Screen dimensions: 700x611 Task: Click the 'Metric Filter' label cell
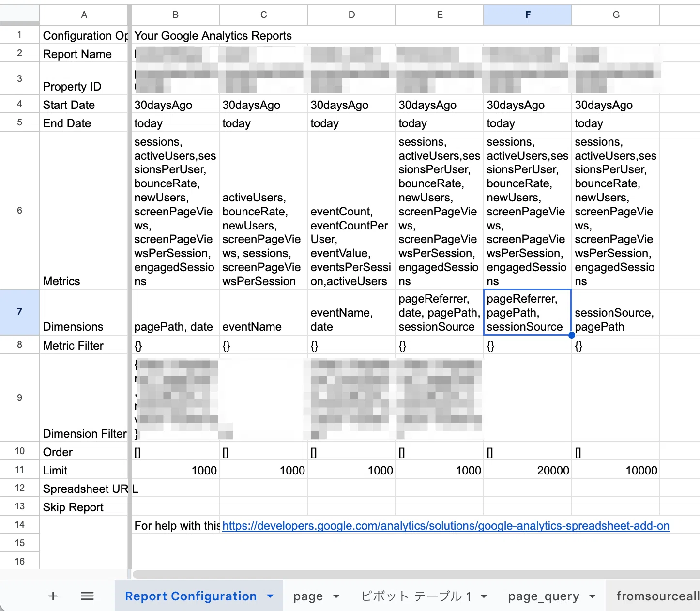pos(84,345)
